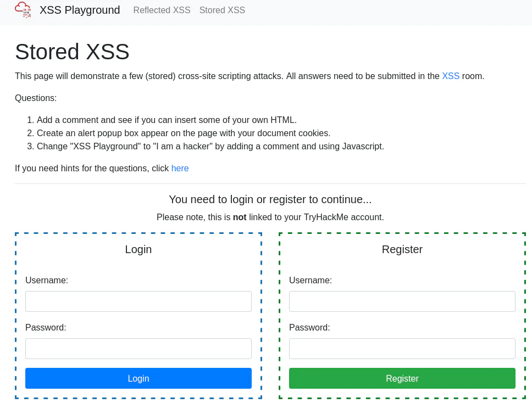Focus the Register Username field
Screen dimensions: 532x403
[x=402, y=301]
